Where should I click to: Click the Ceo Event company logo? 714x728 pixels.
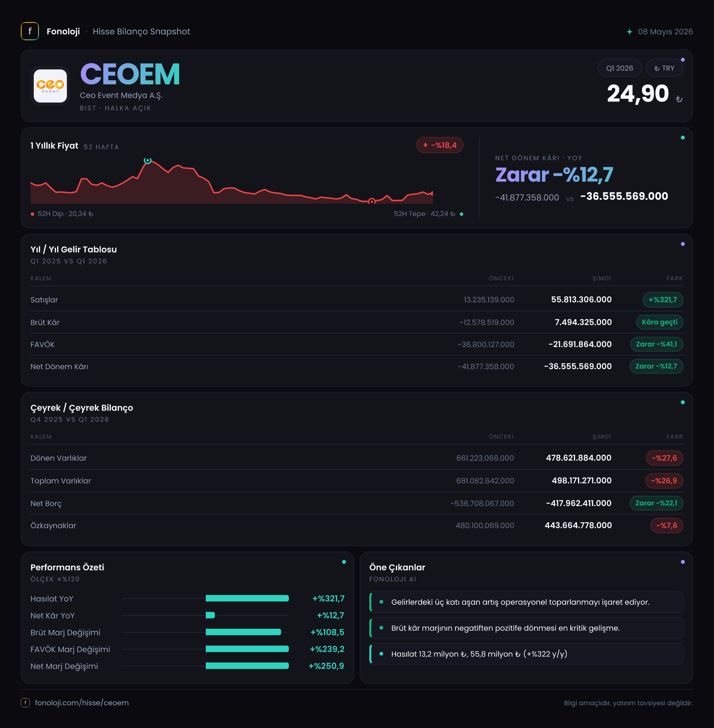click(50, 86)
